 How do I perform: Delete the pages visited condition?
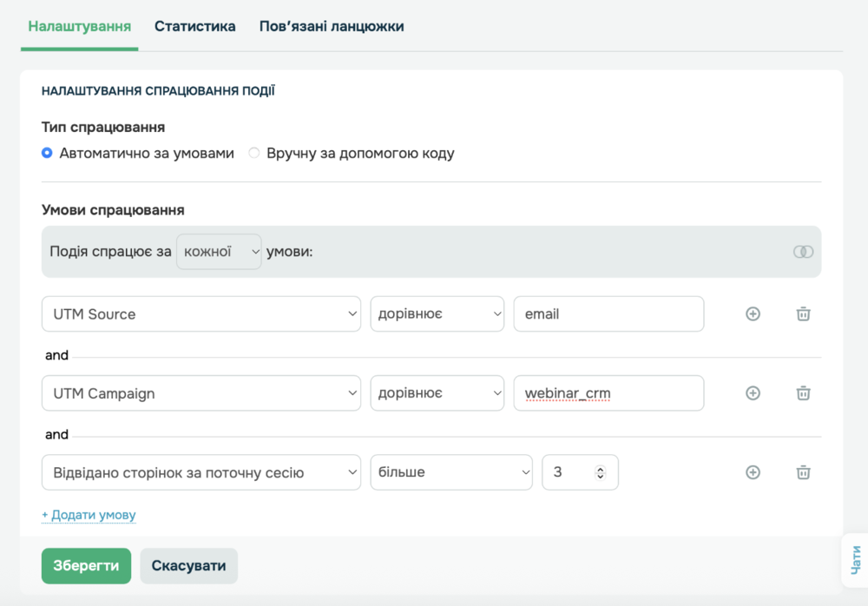coord(803,472)
